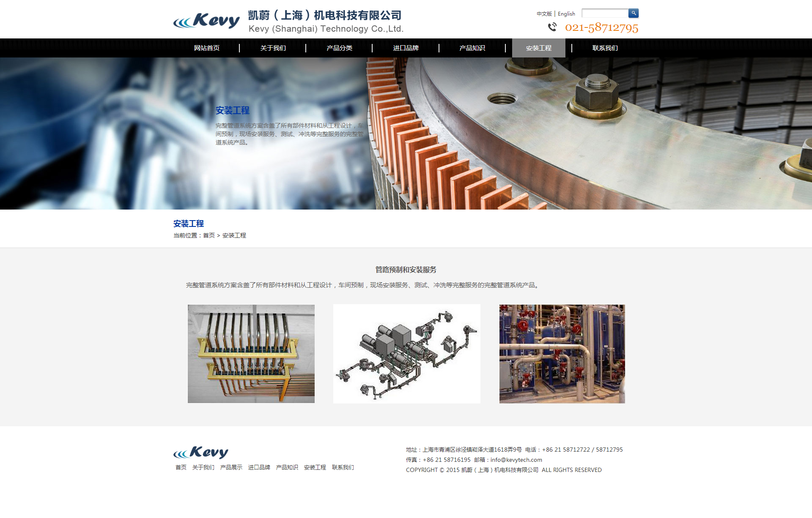Open the copper pipe manifold photo
This screenshot has width=812, height=518.
click(x=251, y=354)
